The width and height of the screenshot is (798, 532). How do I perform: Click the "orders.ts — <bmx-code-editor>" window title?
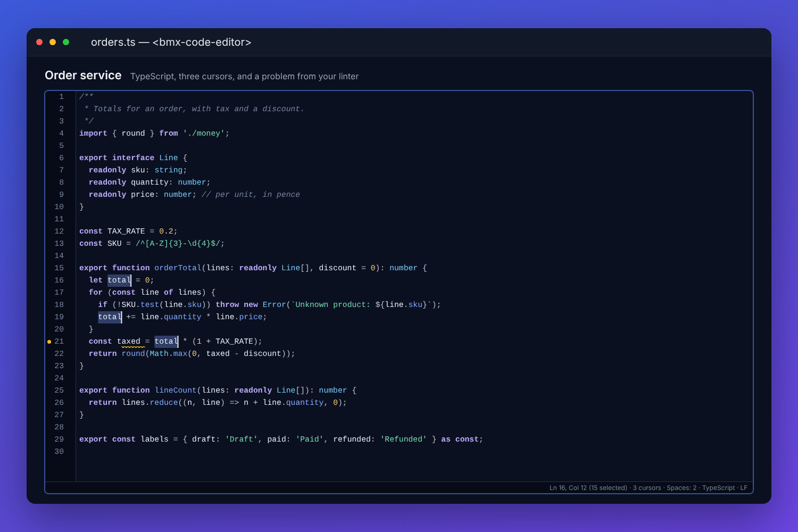point(171,42)
